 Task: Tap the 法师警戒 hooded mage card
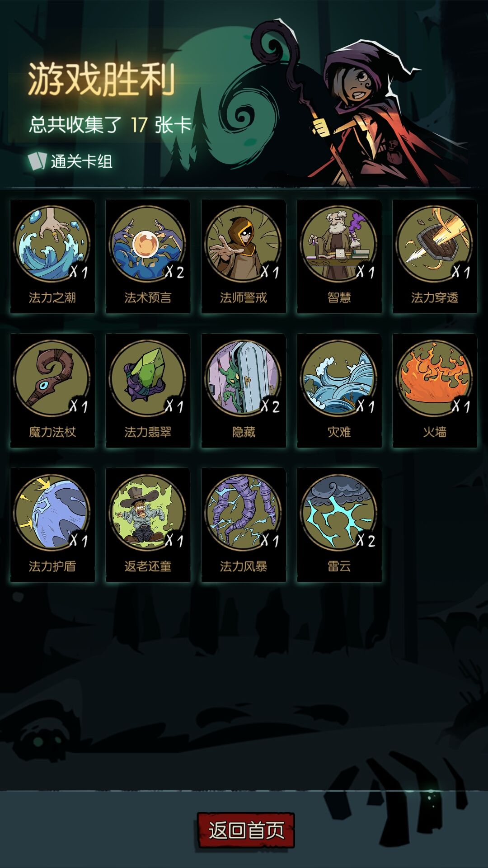pos(244,256)
